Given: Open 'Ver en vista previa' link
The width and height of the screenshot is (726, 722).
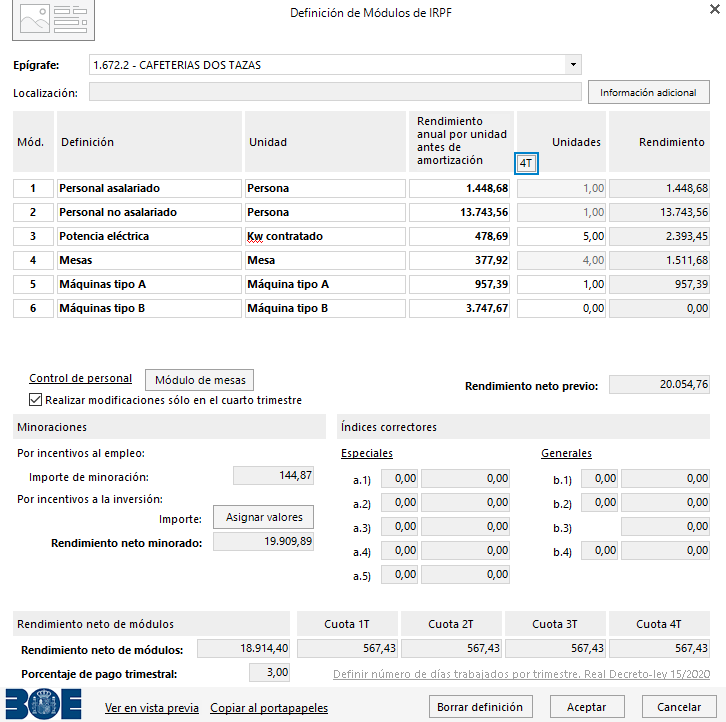Looking at the screenshot, I should tap(152, 708).
